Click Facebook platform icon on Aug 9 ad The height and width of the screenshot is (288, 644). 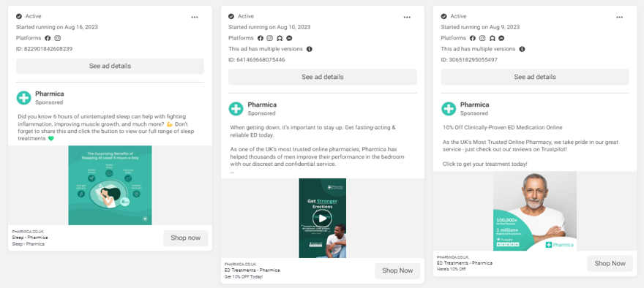pos(472,38)
